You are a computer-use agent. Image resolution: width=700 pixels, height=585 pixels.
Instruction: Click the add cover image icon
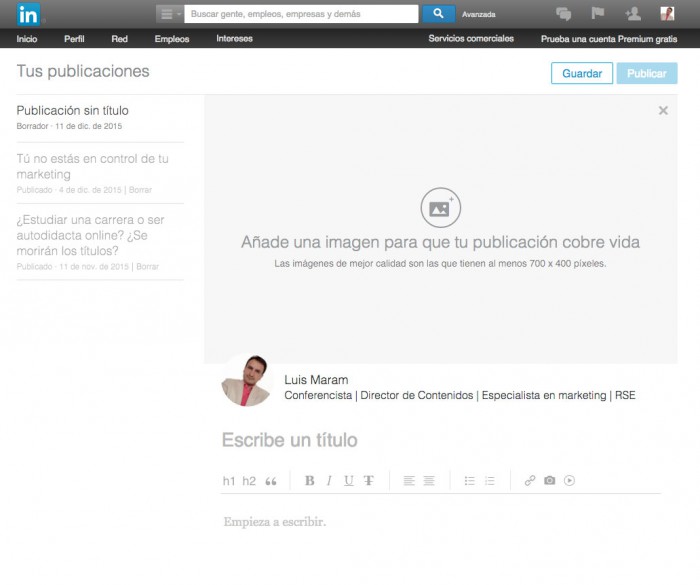coord(441,208)
